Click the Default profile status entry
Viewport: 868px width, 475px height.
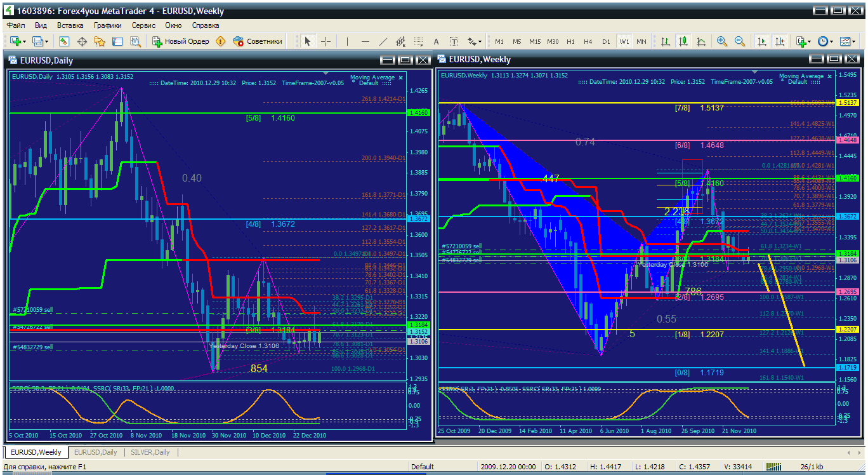click(x=423, y=467)
